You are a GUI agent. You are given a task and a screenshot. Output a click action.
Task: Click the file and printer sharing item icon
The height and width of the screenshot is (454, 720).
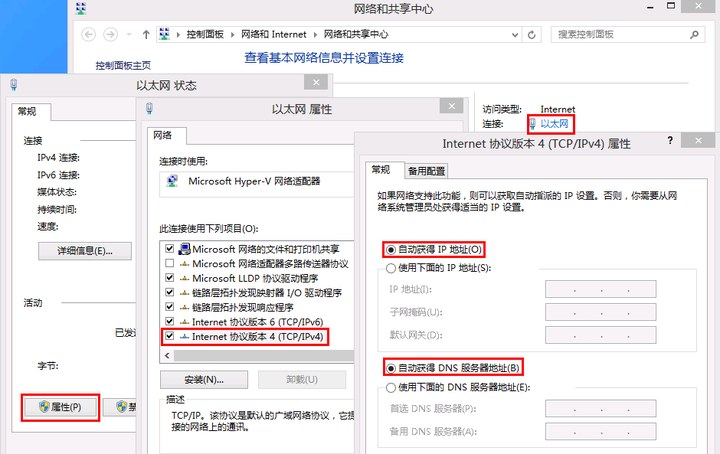[x=184, y=249]
